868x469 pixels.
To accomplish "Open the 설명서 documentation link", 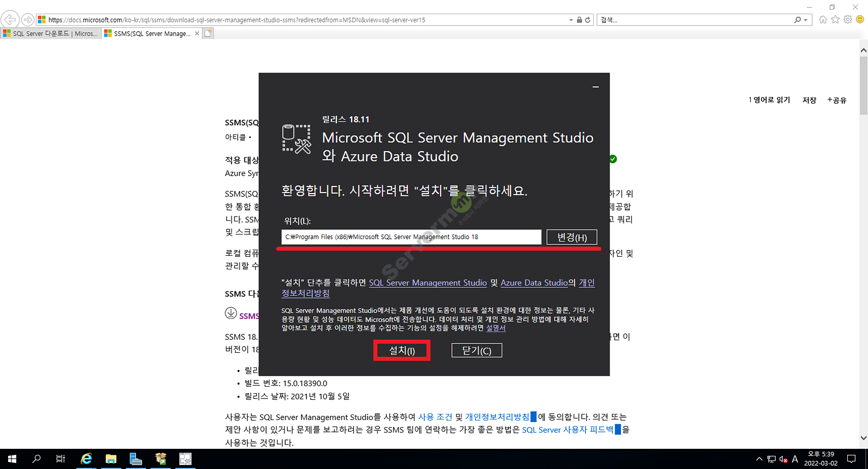I will coord(496,328).
